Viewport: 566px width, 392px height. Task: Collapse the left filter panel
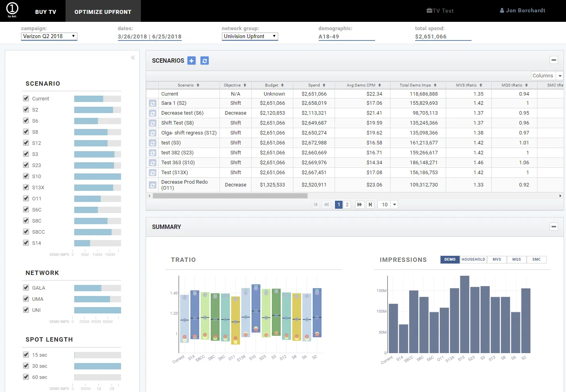[133, 58]
